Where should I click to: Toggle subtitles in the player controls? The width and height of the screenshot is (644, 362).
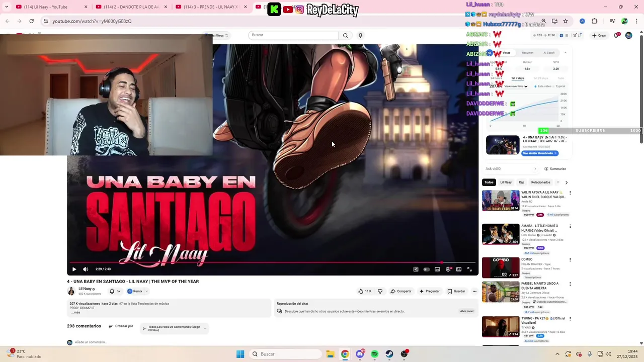(x=437, y=269)
